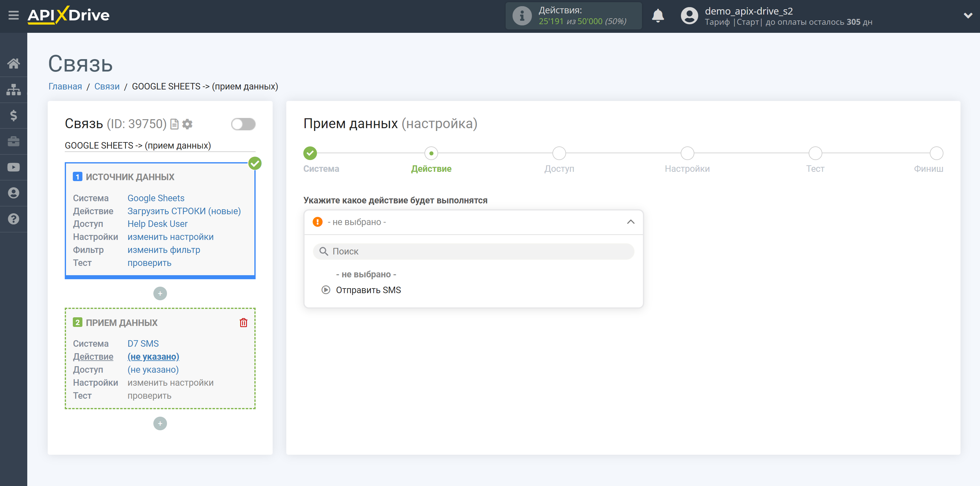Open the Google Sheets system link
Screen dimensions: 980x486
156,198
